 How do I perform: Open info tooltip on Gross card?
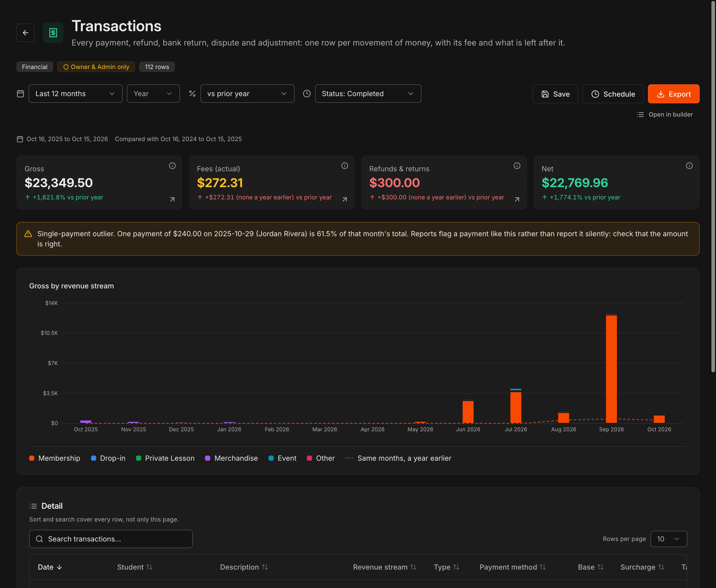[172, 166]
